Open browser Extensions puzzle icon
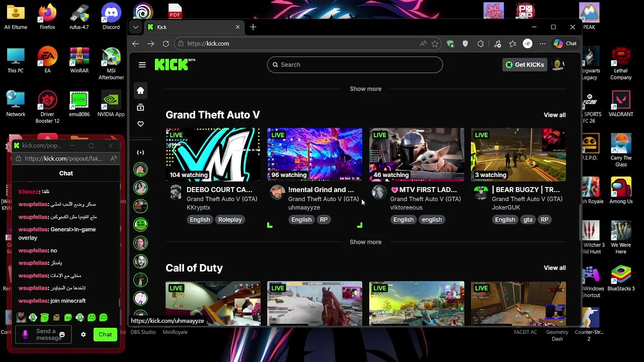This screenshot has height=362, width=644. [x=480, y=44]
